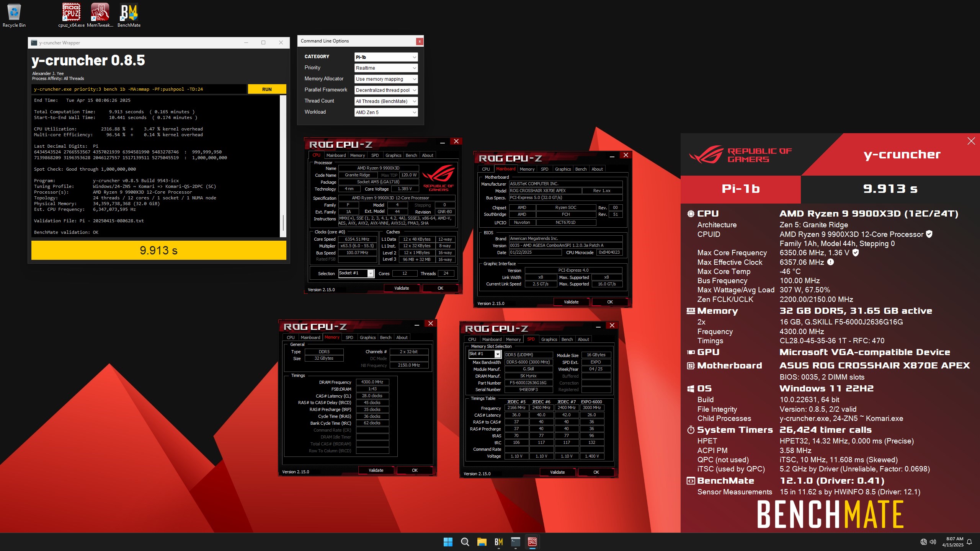Click Validate in CPU-Z Mainboard window

pos(571,302)
